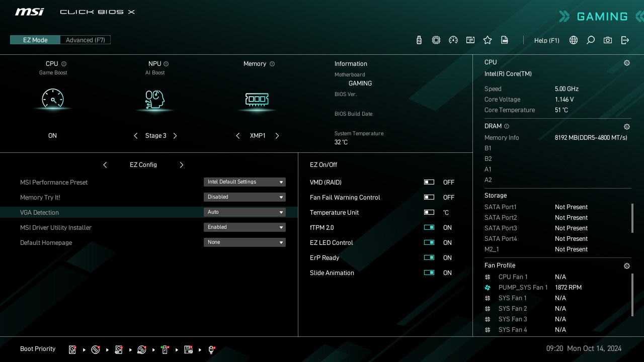The width and height of the screenshot is (644, 362).
Task: Enable Fan Fail Warning Control
Action: coord(429,197)
